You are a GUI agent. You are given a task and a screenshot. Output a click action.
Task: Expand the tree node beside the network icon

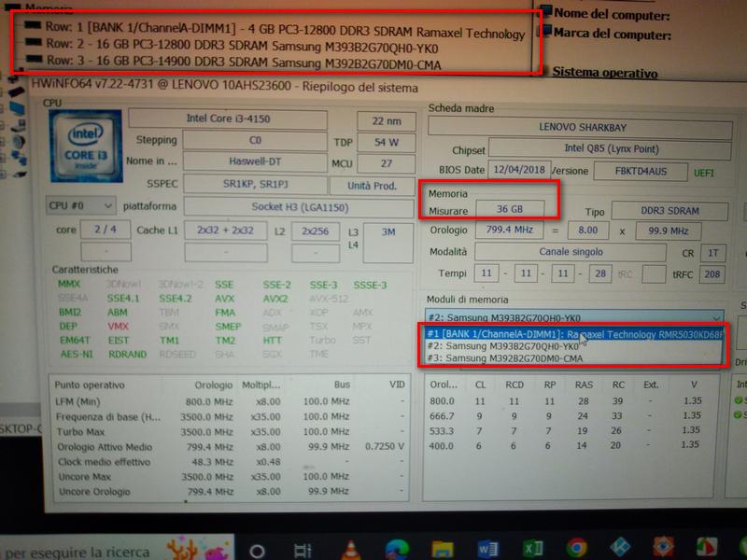[x=3, y=159]
